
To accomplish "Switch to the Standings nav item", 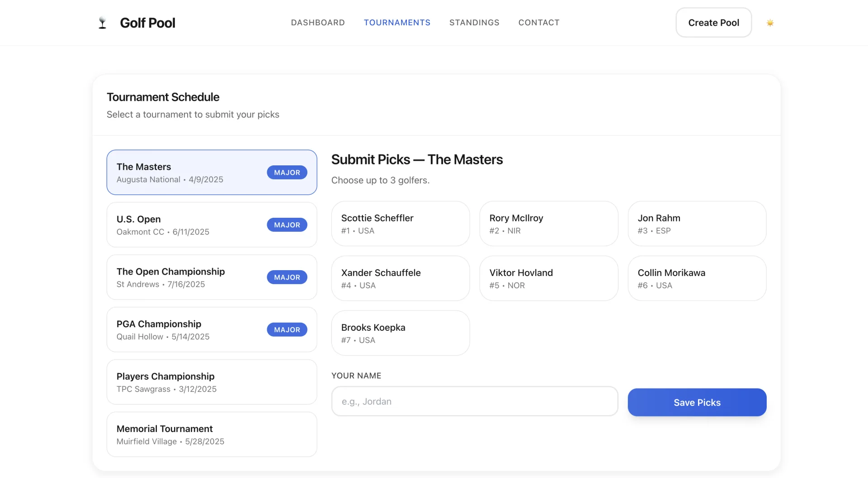I will (474, 23).
